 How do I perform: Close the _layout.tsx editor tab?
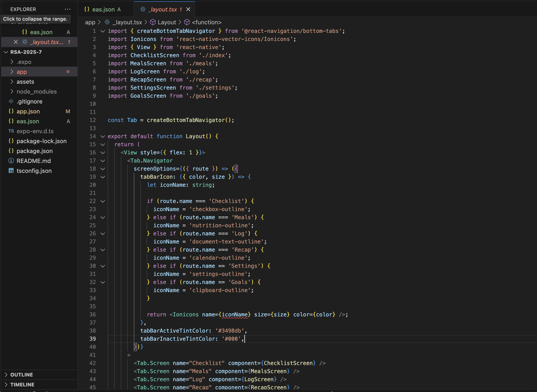point(188,9)
